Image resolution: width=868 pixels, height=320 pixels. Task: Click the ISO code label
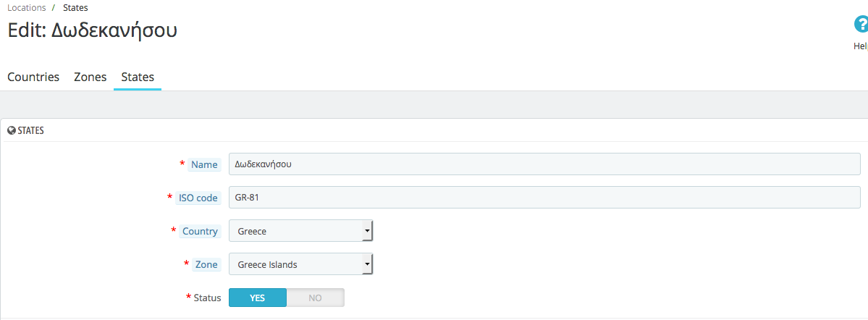pos(198,198)
